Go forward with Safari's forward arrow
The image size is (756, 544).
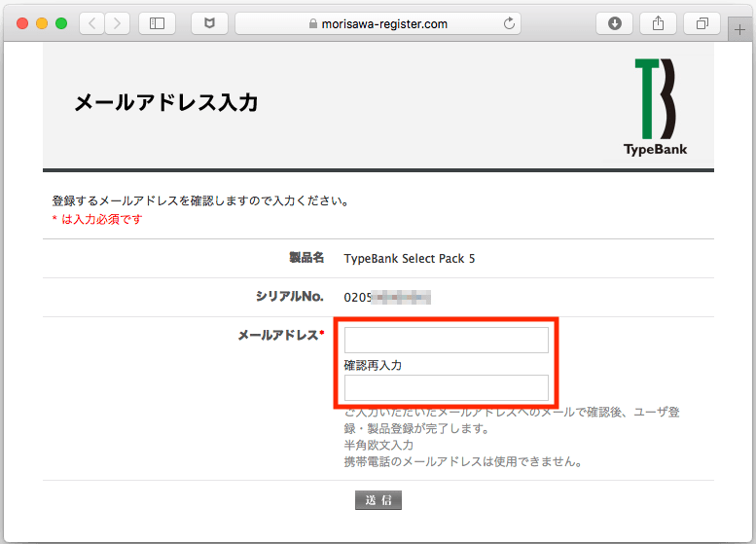(x=117, y=23)
